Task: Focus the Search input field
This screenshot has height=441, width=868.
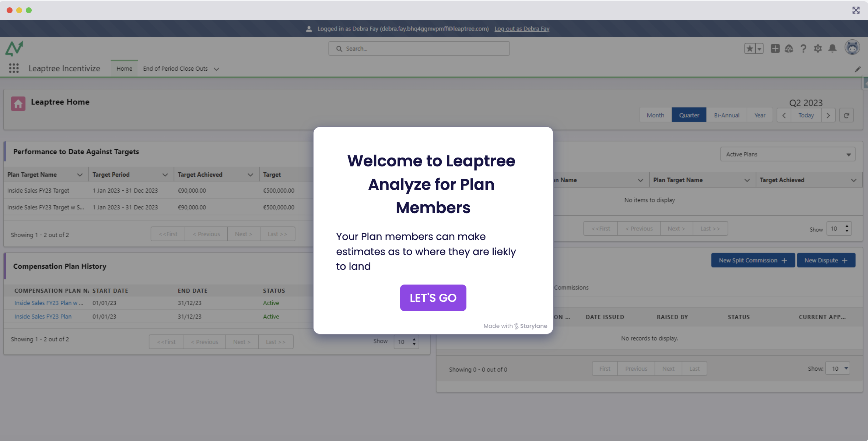Action: [x=419, y=49]
